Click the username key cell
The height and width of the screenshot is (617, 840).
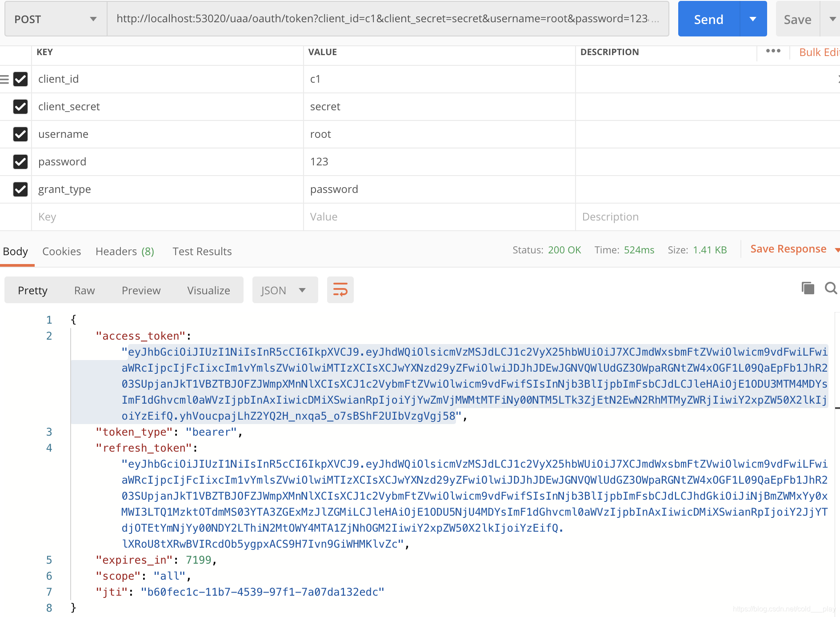[x=168, y=134]
